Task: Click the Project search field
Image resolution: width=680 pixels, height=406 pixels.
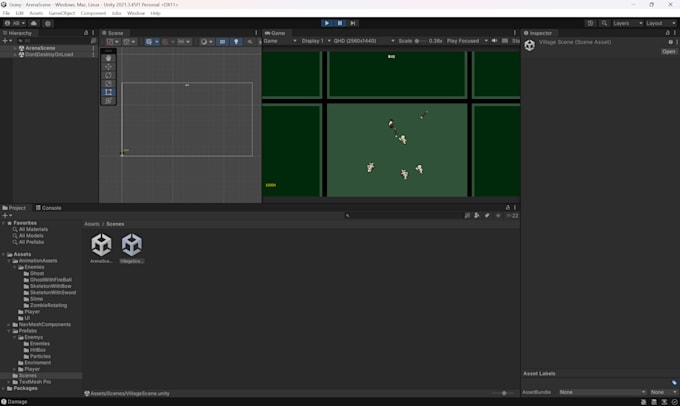Action: point(403,216)
